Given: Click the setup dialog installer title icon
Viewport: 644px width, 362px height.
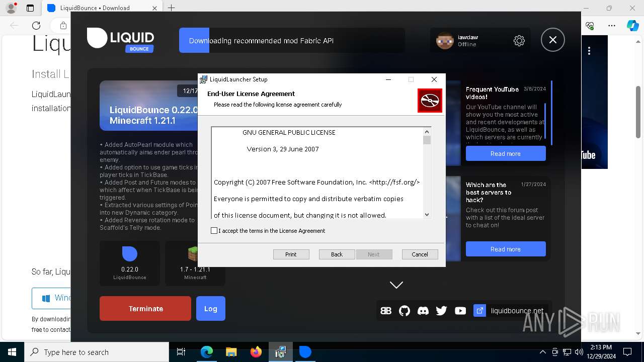Looking at the screenshot, I should pos(203,79).
